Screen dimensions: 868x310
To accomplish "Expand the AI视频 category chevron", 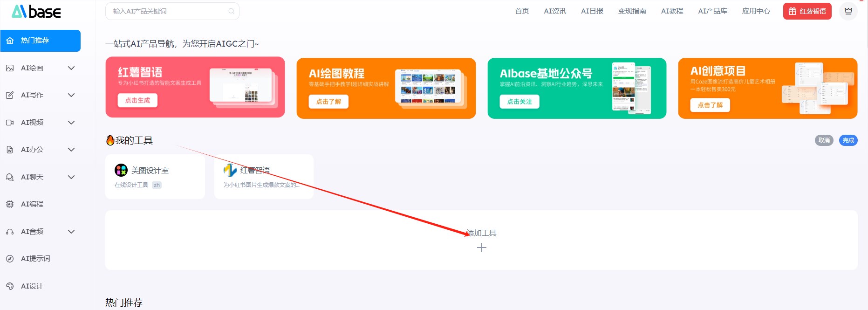I will tap(71, 123).
